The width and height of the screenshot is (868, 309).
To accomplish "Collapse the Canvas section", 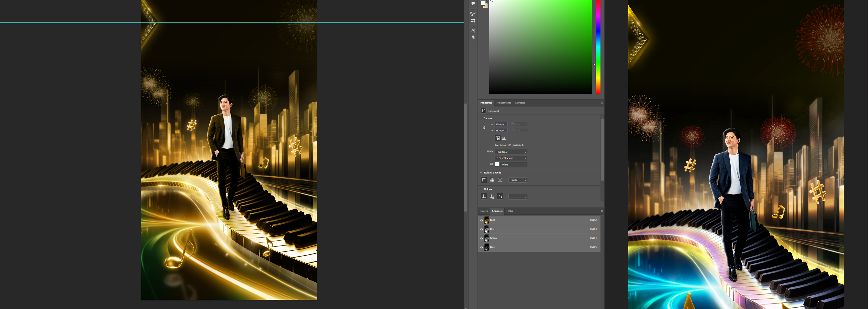I will point(481,118).
